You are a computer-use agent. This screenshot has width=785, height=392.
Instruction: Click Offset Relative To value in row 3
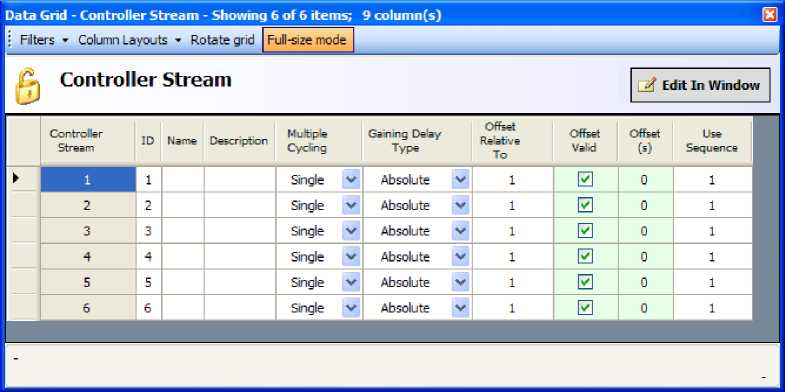[x=513, y=231]
